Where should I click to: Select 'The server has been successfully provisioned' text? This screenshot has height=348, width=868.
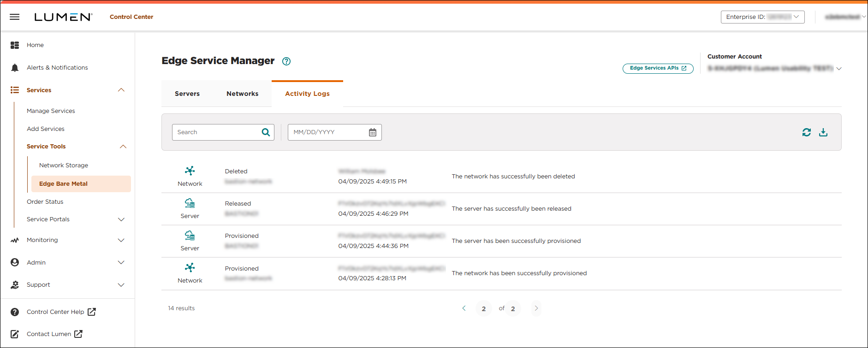coord(516,241)
